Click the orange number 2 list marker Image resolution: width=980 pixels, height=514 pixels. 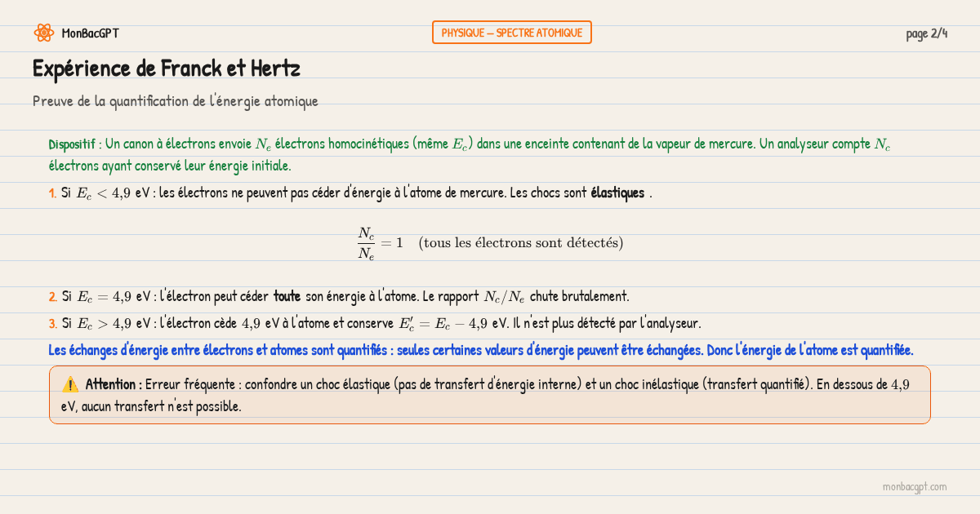(x=52, y=296)
